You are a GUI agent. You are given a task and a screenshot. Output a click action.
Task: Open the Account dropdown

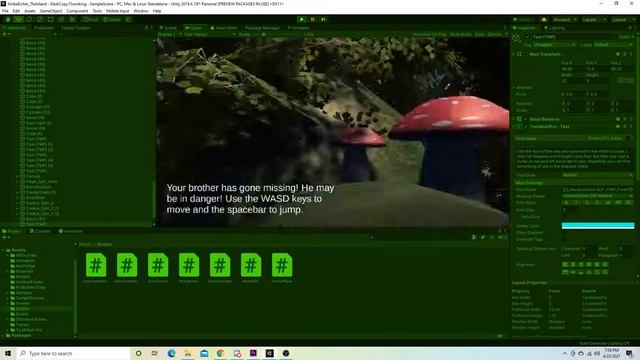coord(564,19)
